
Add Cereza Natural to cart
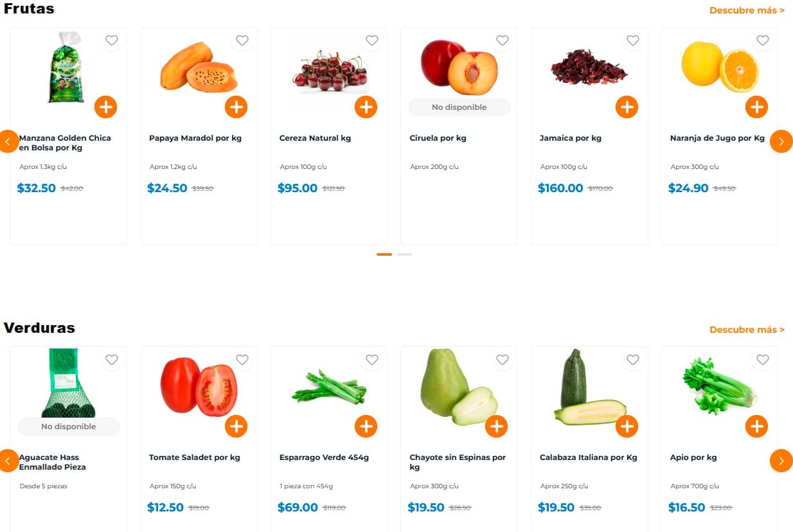point(366,107)
